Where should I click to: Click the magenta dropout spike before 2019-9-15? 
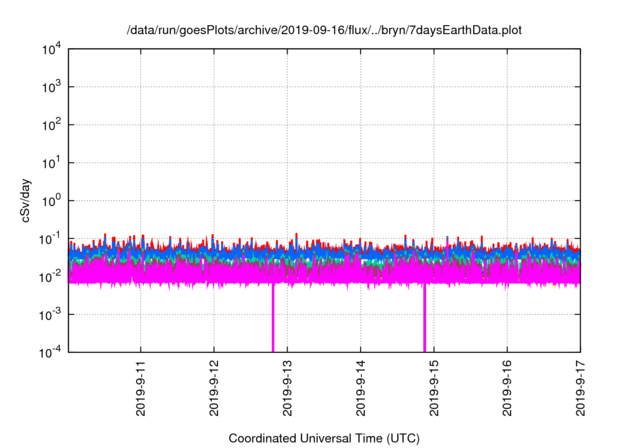[x=424, y=318]
